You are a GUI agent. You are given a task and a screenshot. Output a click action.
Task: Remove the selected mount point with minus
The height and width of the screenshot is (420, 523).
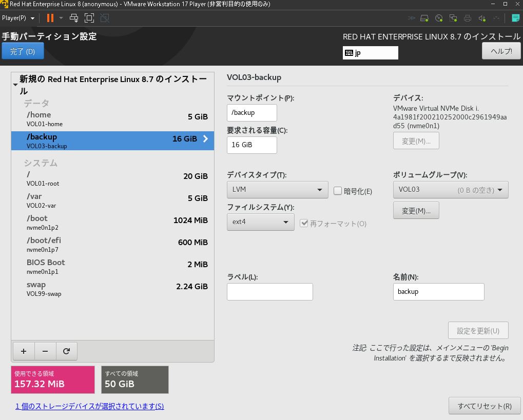(x=45, y=351)
